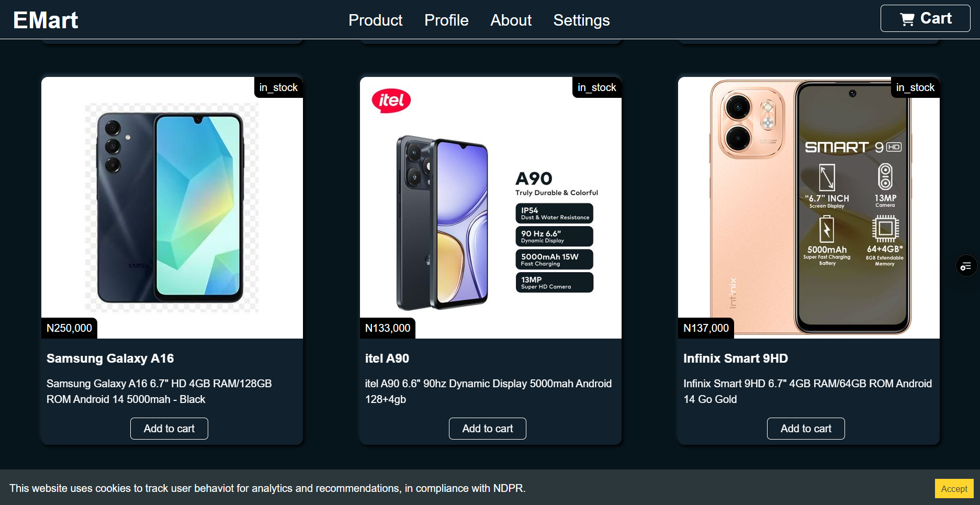Open the Infinix Smart 9HD product image
This screenshot has width=980, height=505.
point(808,207)
